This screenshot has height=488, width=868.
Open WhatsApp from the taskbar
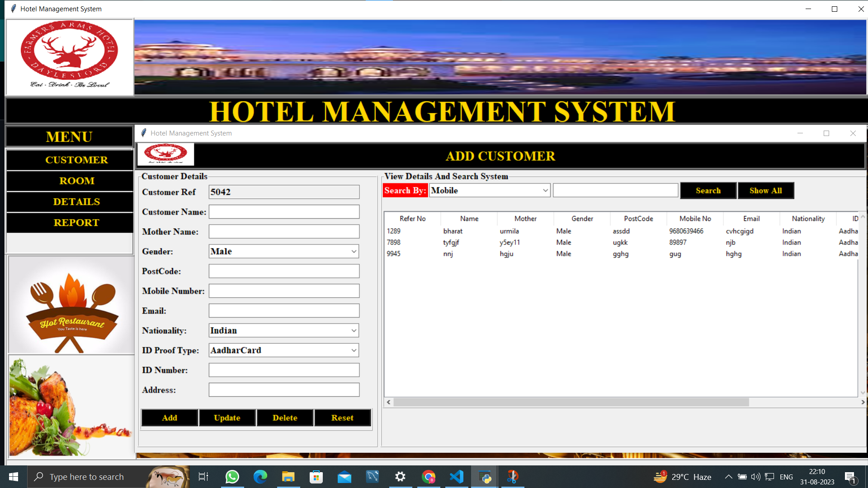point(232,477)
